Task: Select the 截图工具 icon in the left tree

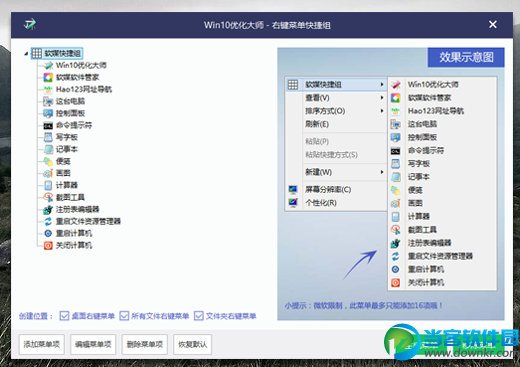Action: [48, 197]
